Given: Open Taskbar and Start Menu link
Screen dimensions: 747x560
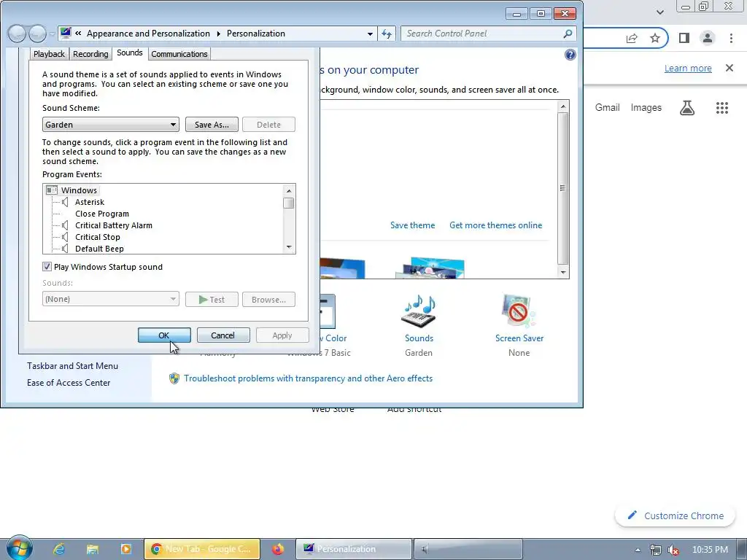Looking at the screenshot, I should (72, 366).
